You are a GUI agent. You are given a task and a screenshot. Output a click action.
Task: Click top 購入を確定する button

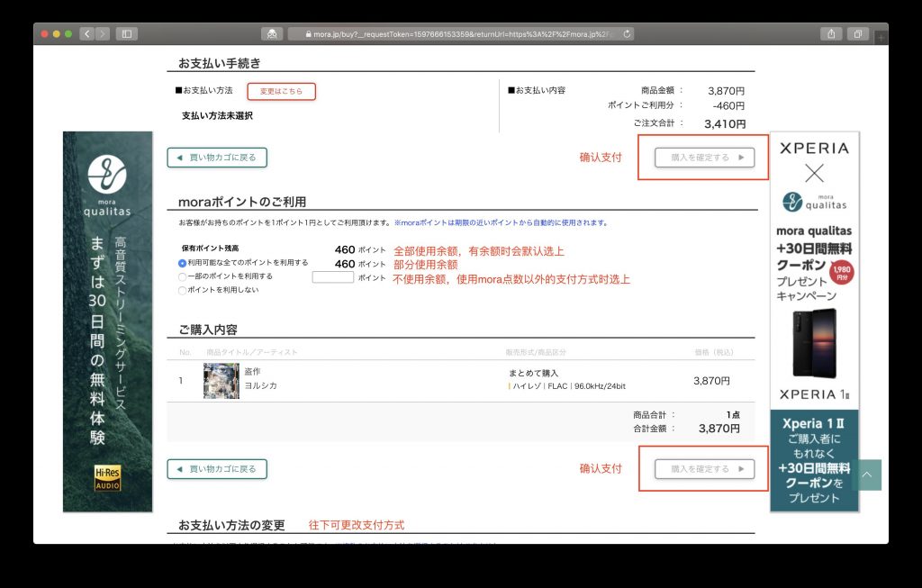pos(704,158)
